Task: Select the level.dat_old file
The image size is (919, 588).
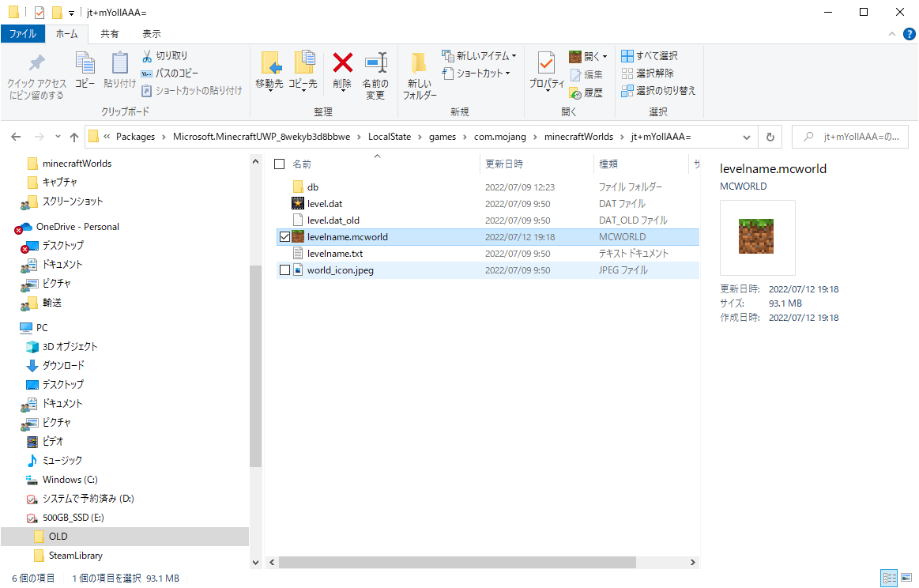Action: point(333,220)
